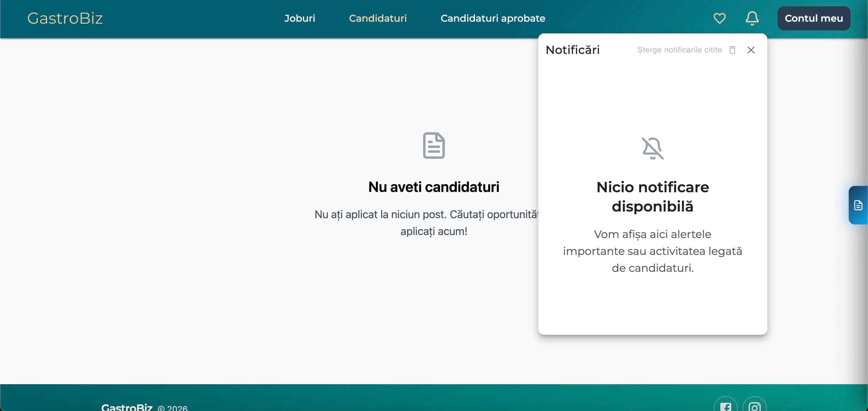
Task: Click the muted bell empty-state icon
Action: [x=652, y=148]
